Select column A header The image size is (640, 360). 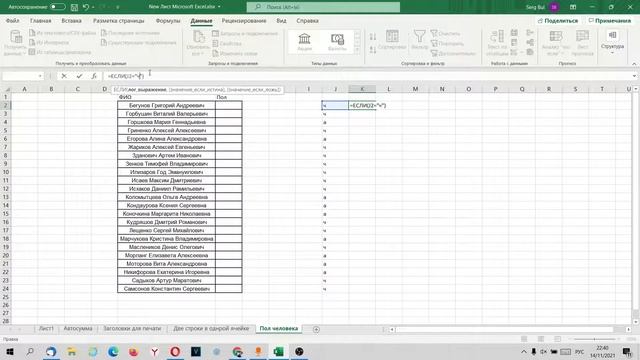tap(24, 89)
